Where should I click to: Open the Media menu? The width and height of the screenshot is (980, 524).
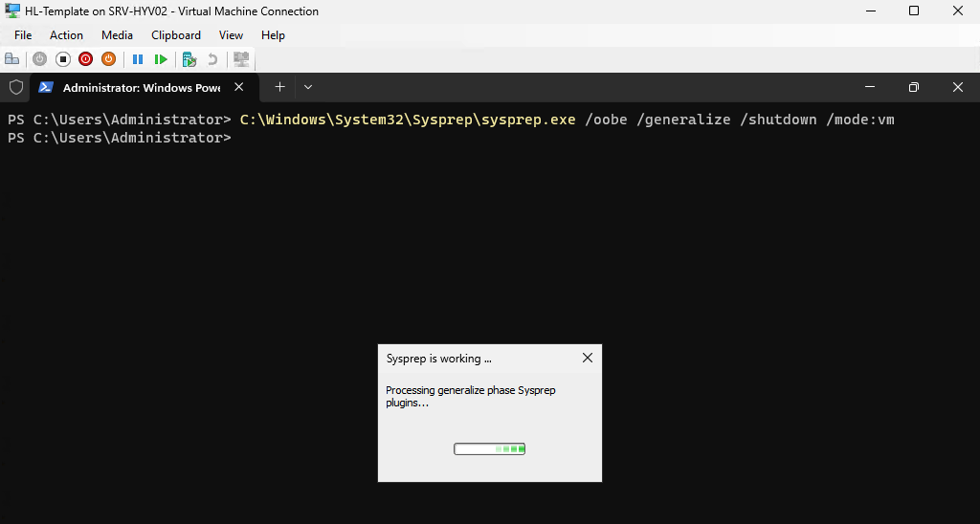point(117,35)
